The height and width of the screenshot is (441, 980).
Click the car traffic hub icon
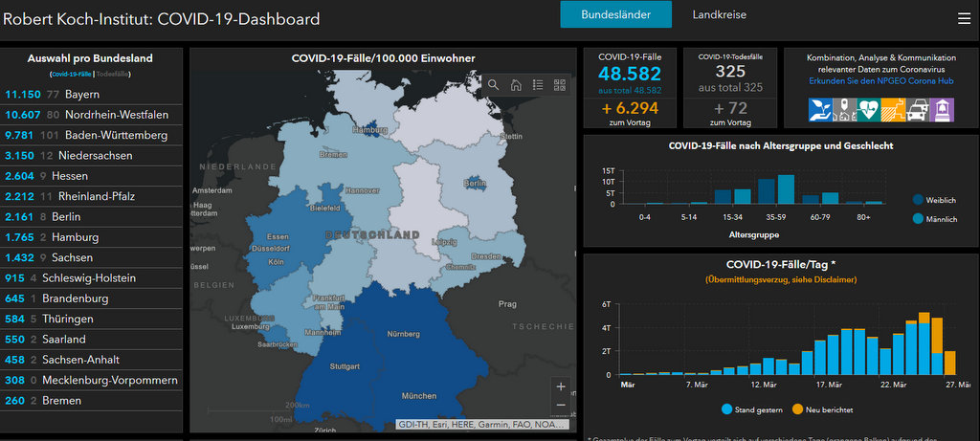tap(916, 108)
